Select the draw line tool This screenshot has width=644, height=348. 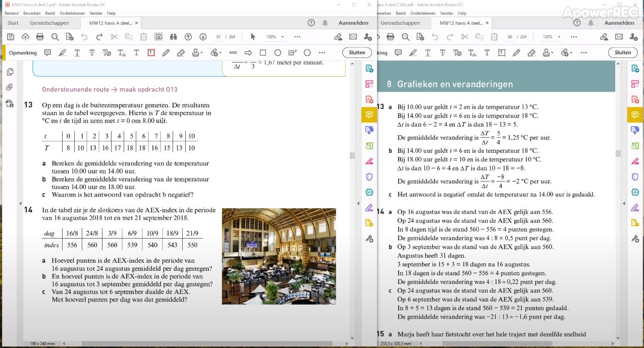coord(233,52)
